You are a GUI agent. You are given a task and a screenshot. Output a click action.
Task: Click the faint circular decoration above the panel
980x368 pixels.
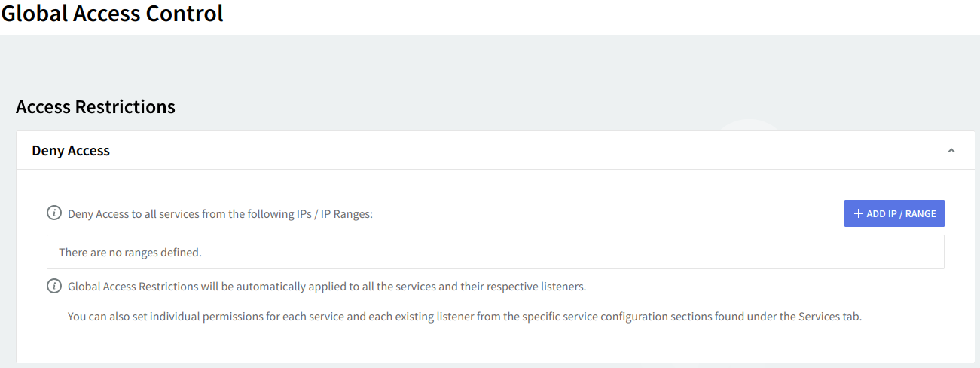click(750, 125)
